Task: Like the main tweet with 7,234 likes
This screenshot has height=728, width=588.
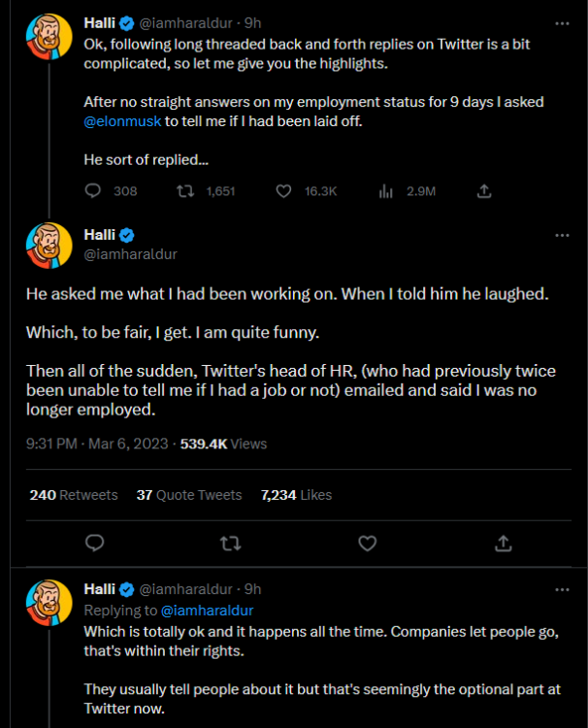Action: [368, 543]
